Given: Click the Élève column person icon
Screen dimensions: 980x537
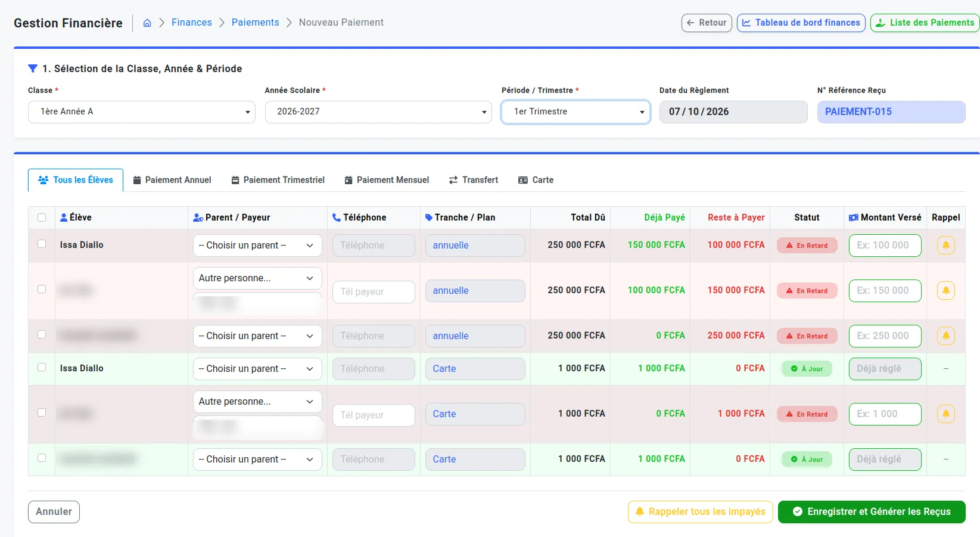Looking at the screenshot, I should (x=64, y=218).
